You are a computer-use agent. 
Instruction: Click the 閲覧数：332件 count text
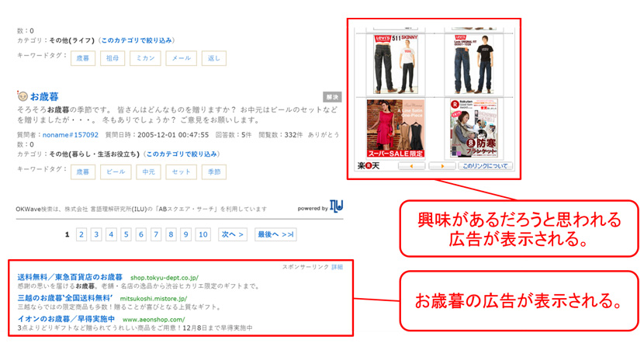[281, 135]
